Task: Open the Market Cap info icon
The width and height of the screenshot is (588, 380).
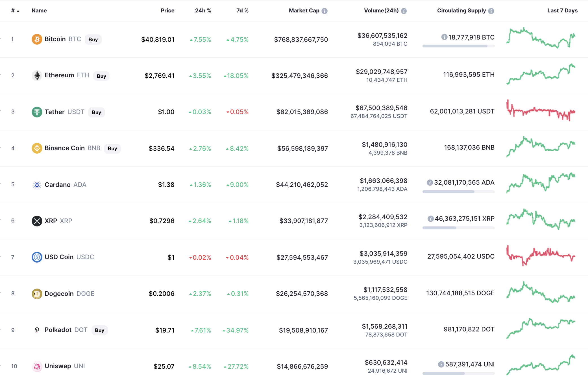Action: (325, 11)
